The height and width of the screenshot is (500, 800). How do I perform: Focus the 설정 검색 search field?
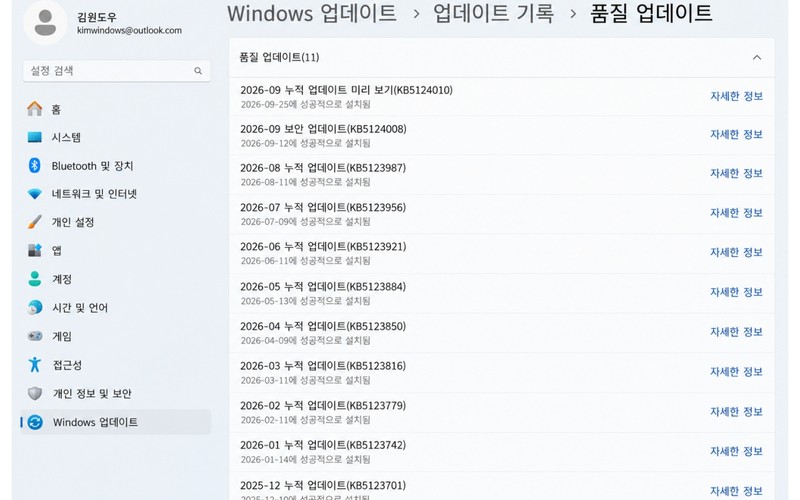coord(116,71)
